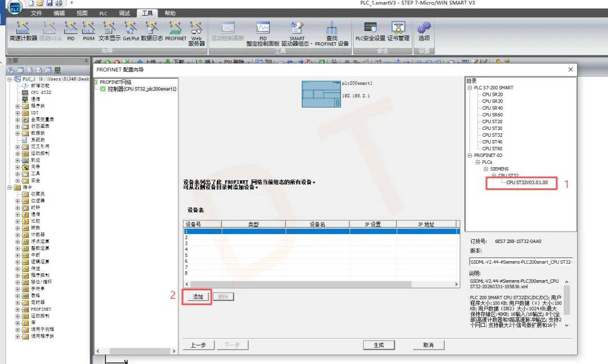
Task: Select 新增功能 node in project tree
Action: pyautogui.click(x=40, y=86)
